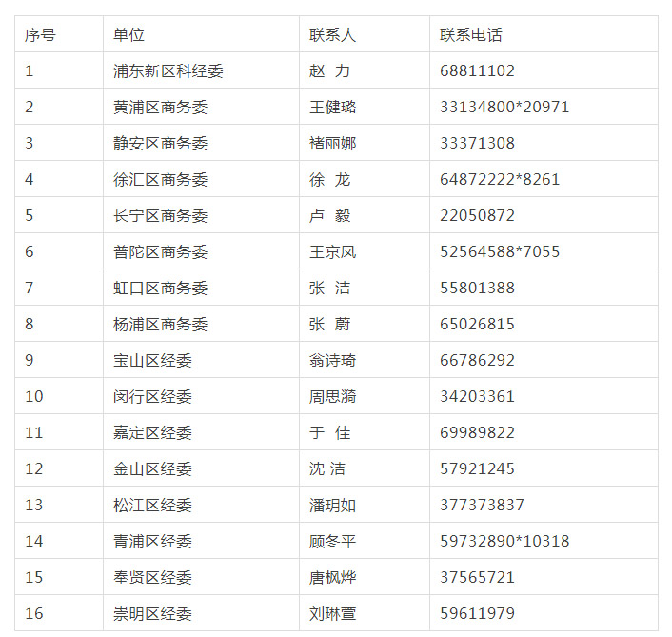Image resolution: width=672 pixels, height=637 pixels.
Task: Click contact name 刘琳萱
Action: [x=332, y=614]
